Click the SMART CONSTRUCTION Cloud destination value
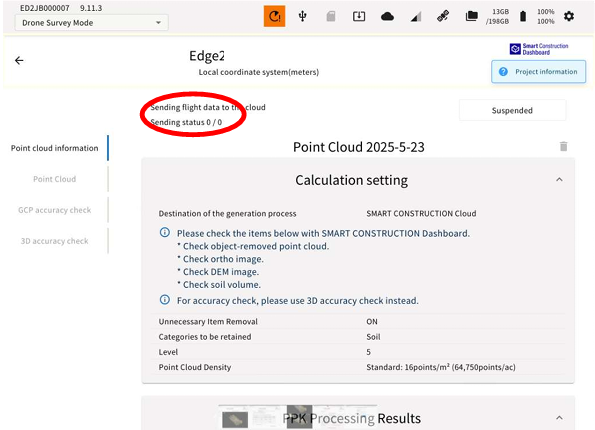595x430 pixels. (x=421, y=214)
